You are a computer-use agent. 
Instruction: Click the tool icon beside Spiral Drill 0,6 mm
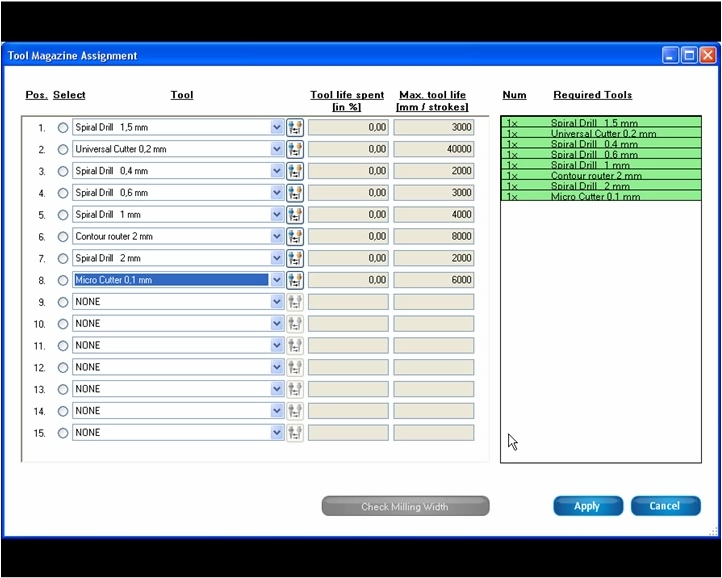[295, 193]
